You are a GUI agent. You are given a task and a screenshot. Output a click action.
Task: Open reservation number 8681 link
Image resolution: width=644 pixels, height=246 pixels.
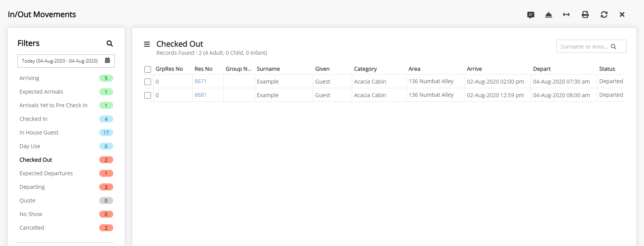click(x=201, y=95)
